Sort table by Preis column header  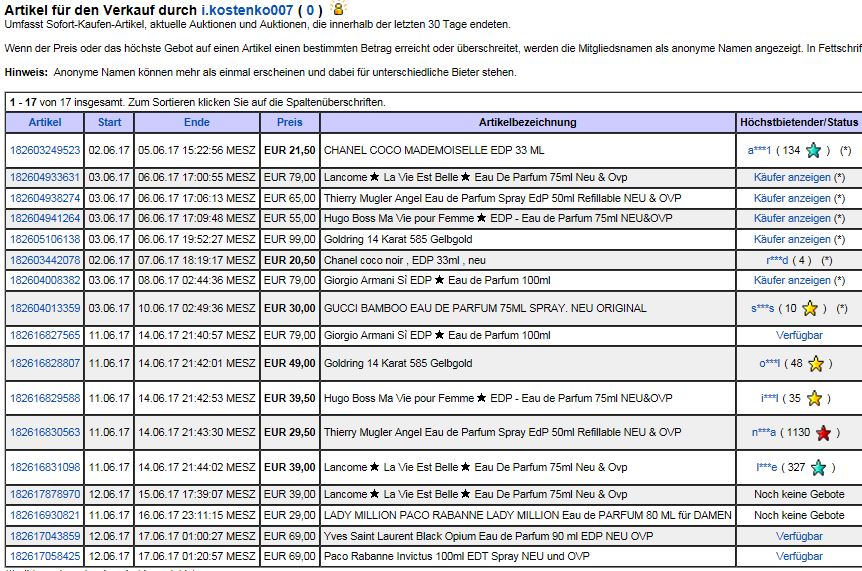290,122
